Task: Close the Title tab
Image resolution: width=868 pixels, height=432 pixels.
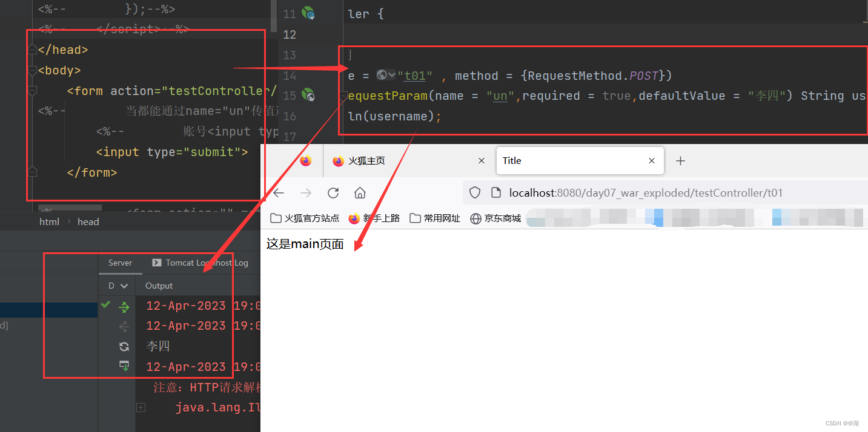Action: pyautogui.click(x=652, y=160)
